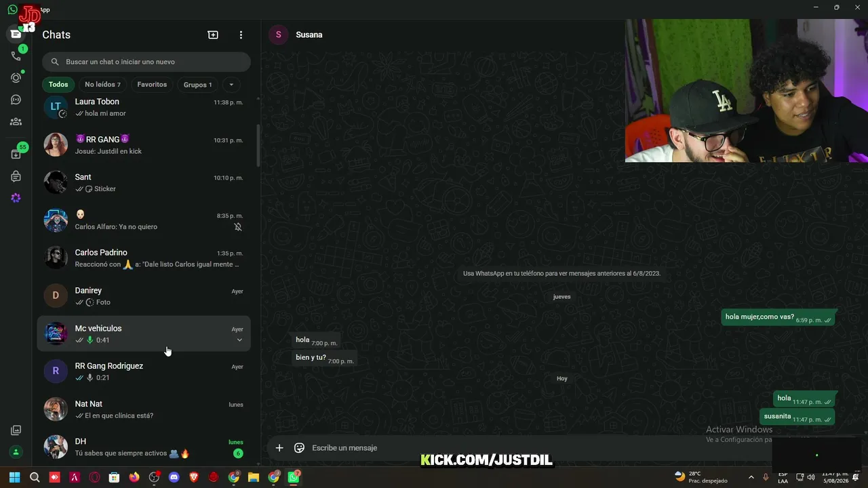Open the DH chat with 6 unread
The height and width of the screenshot is (488, 868).
click(144, 447)
